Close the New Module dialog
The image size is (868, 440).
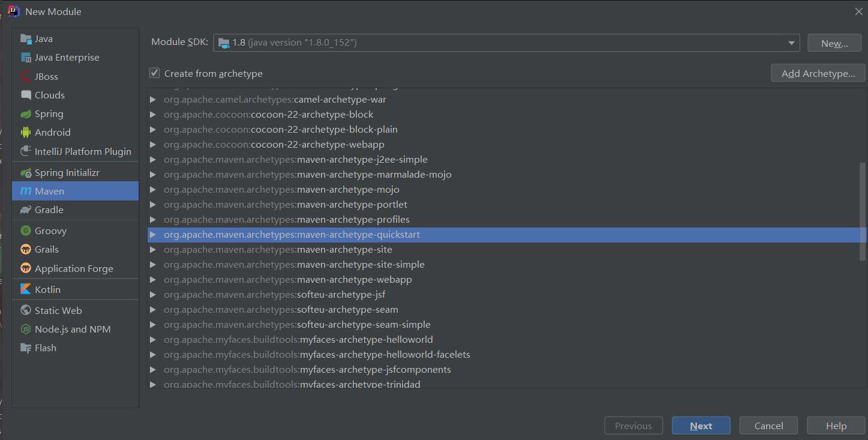click(858, 11)
